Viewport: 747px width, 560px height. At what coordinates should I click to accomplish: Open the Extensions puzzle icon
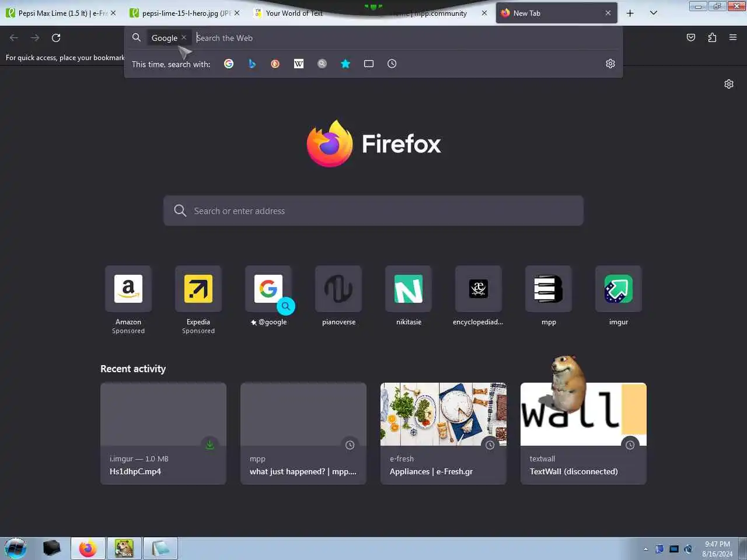(712, 38)
